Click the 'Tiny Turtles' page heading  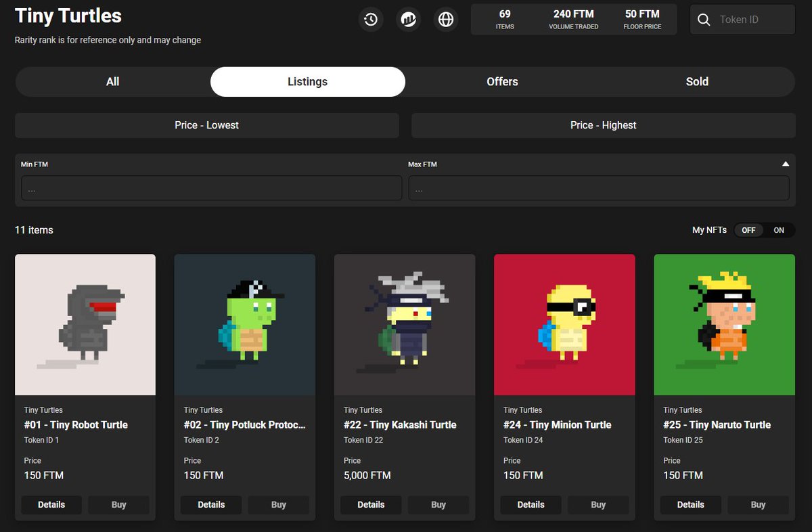click(x=68, y=16)
